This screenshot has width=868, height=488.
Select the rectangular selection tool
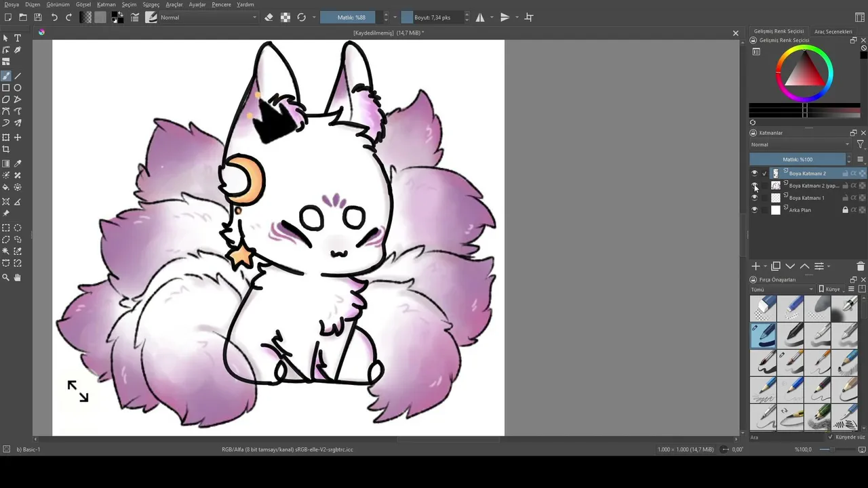[x=6, y=228]
